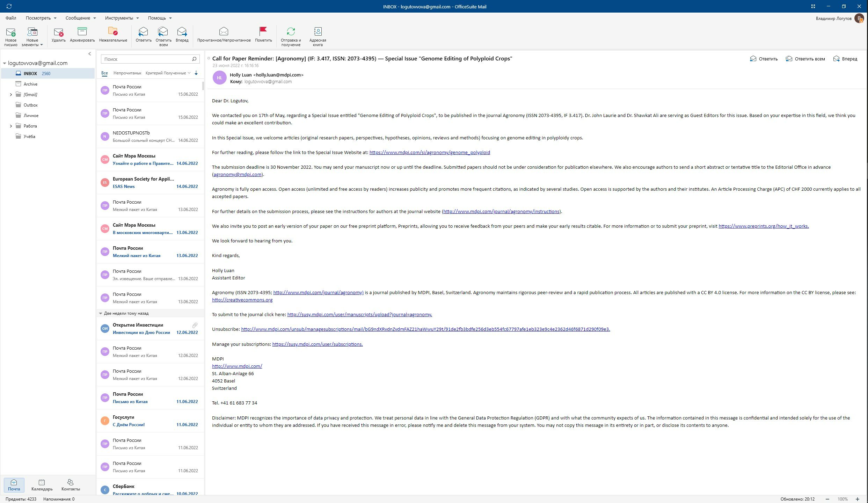
Task: Compose a new email with Новое письмо
Action: pos(11,37)
